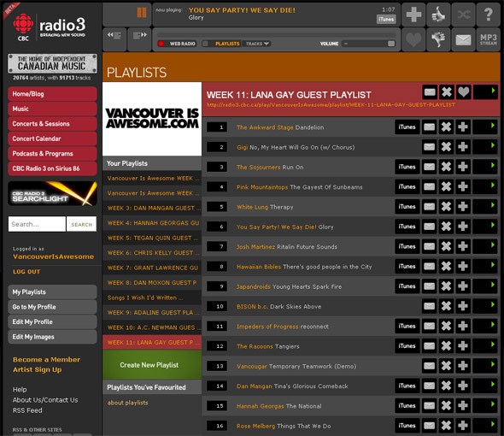Remove White Lung Therapy from playlist
The height and width of the screenshot is (436, 504).
click(x=446, y=206)
